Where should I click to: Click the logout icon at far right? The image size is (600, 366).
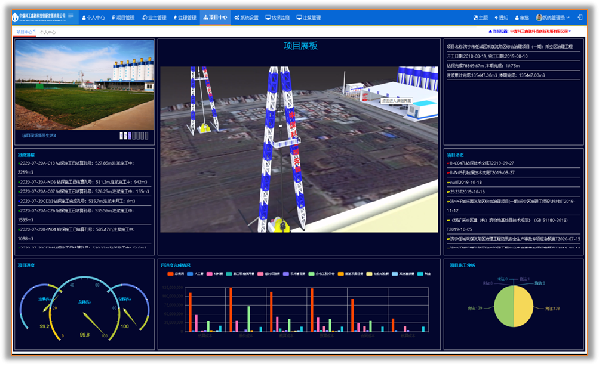point(580,17)
